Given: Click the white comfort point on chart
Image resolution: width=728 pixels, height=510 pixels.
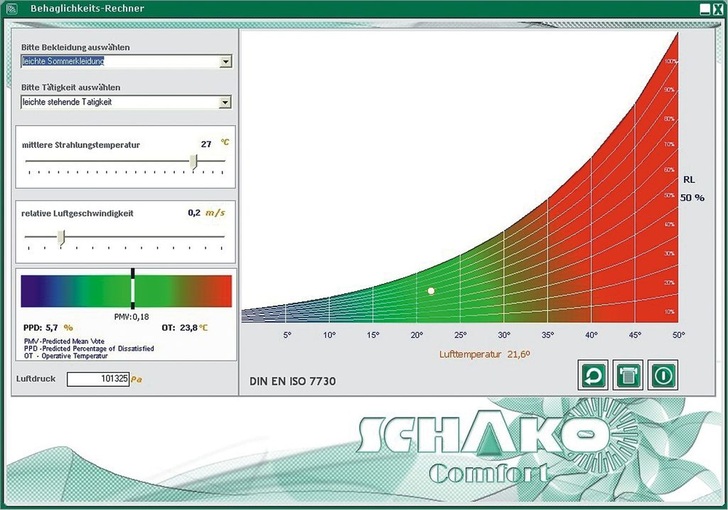Looking at the screenshot, I should [431, 290].
